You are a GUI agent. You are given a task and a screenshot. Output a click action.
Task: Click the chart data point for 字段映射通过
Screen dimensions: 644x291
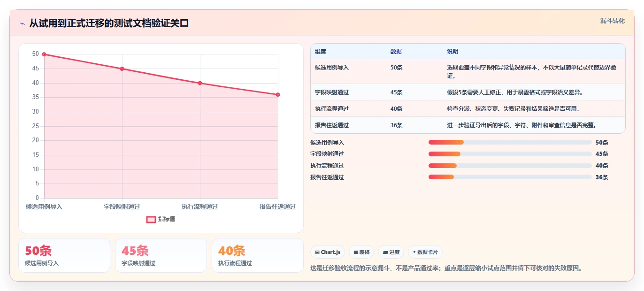pyautogui.click(x=122, y=69)
